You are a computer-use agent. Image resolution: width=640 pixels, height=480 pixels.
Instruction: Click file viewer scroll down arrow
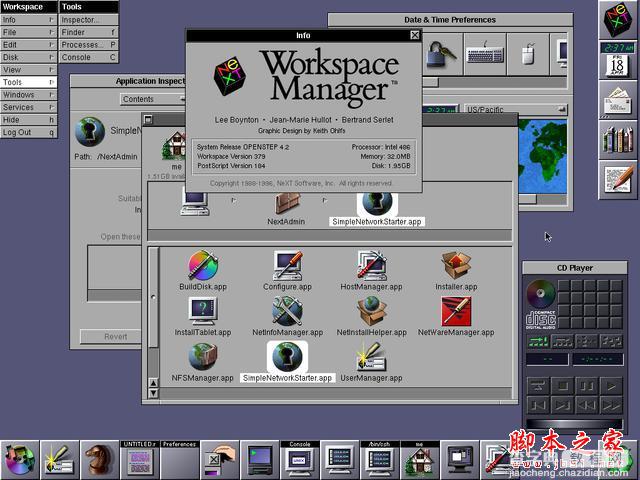[x=153, y=393]
